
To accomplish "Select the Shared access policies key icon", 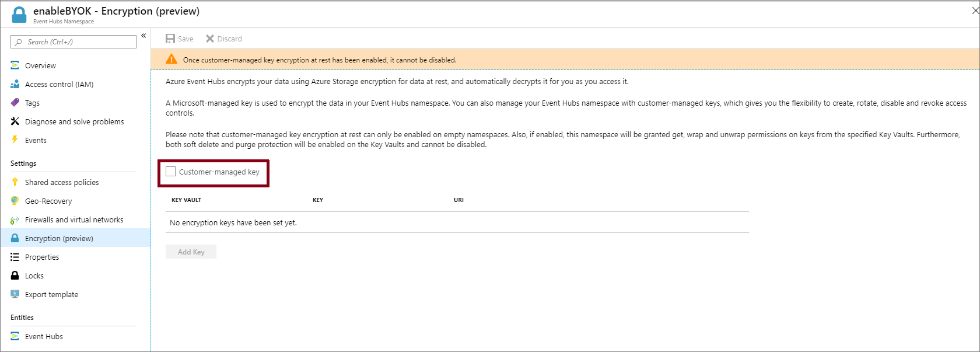I will click(15, 182).
